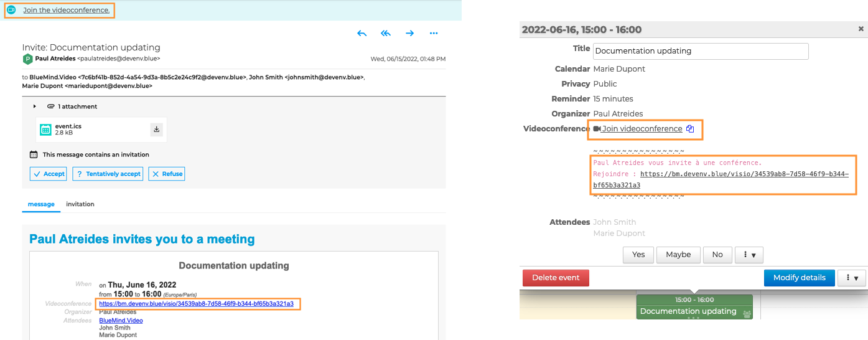Screen dimensions: 868x340
Task: Click the forward arrow icon
Action: click(409, 34)
